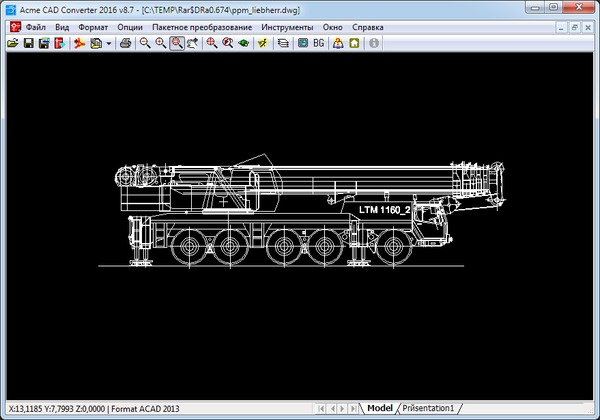The height and width of the screenshot is (420, 600).
Task: Click the Register user icon
Action: tap(338, 43)
